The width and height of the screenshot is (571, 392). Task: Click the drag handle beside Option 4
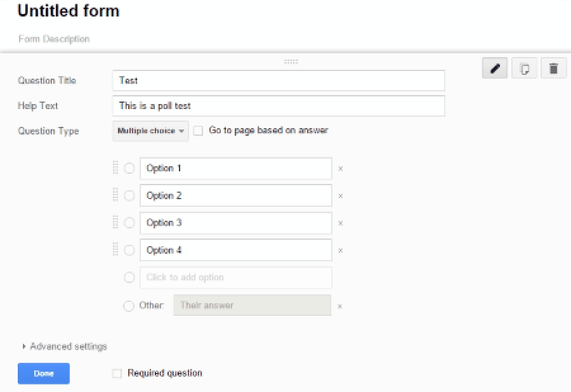point(115,249)
